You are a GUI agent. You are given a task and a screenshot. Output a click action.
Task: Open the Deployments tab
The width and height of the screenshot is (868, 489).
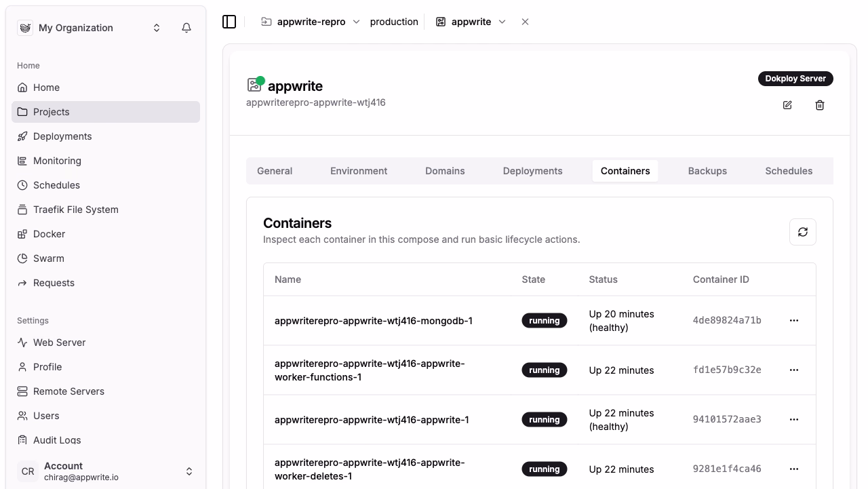click(532, 171)
